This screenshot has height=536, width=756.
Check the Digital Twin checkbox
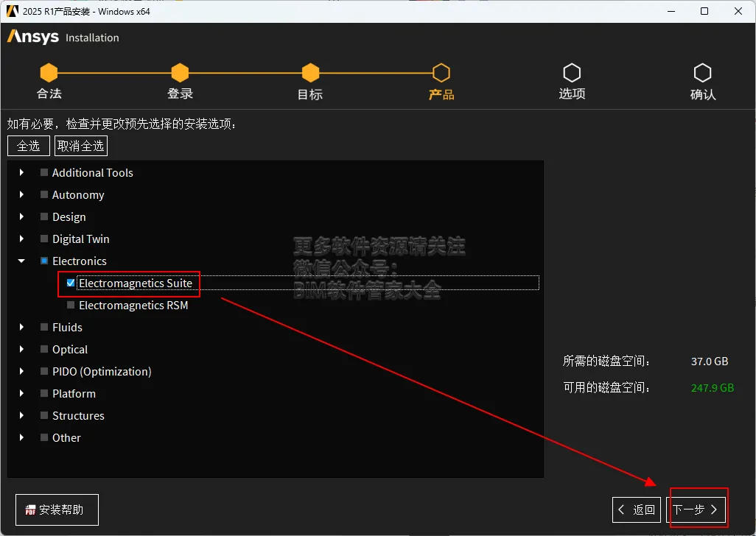click(44, 239)
